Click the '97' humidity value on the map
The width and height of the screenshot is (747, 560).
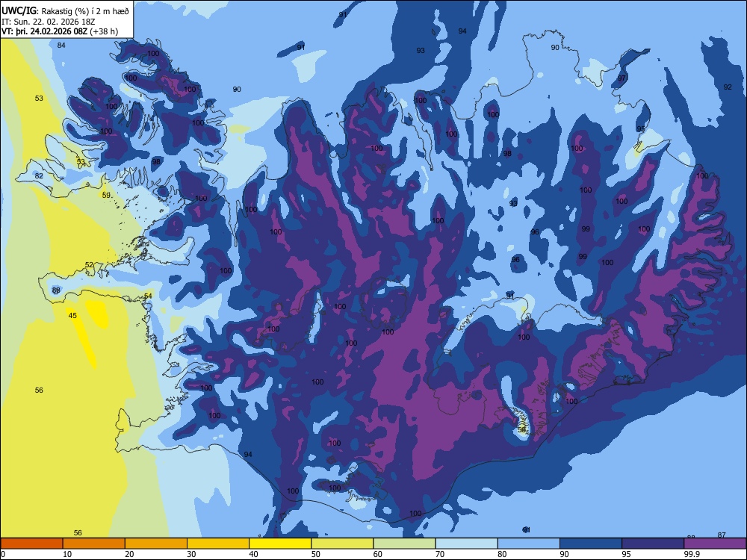pyautogui.click(x=622, y=78)
